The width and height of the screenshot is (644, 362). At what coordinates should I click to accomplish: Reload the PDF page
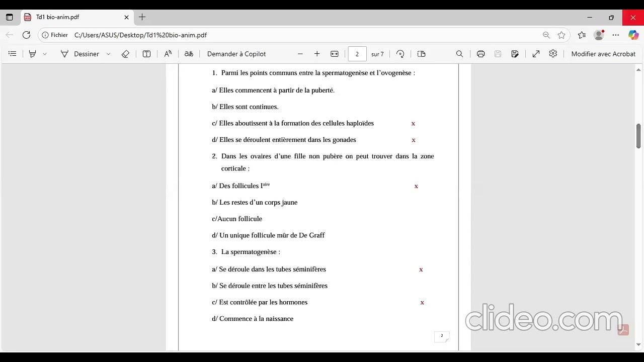26,35
